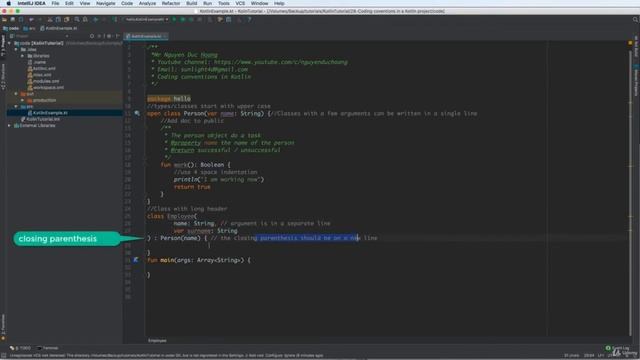Screen dimensions: 640x360
Task: Click the Open folder toolbar icon
Action: [x=4, y=20]
